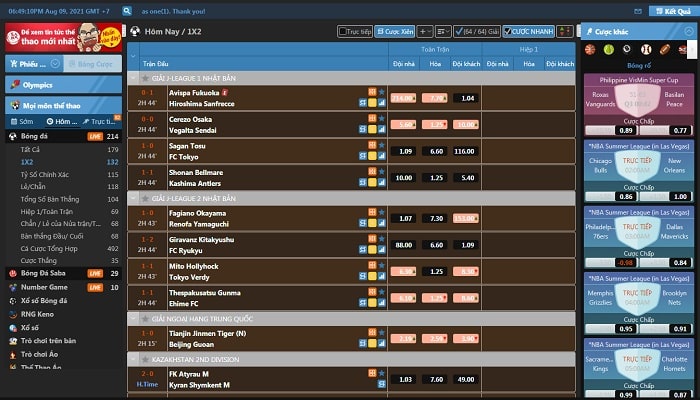Click the search magnifier icon in top bar
Image resolution: width=700 pixels, height=400 pixels.
pos(127,11)
